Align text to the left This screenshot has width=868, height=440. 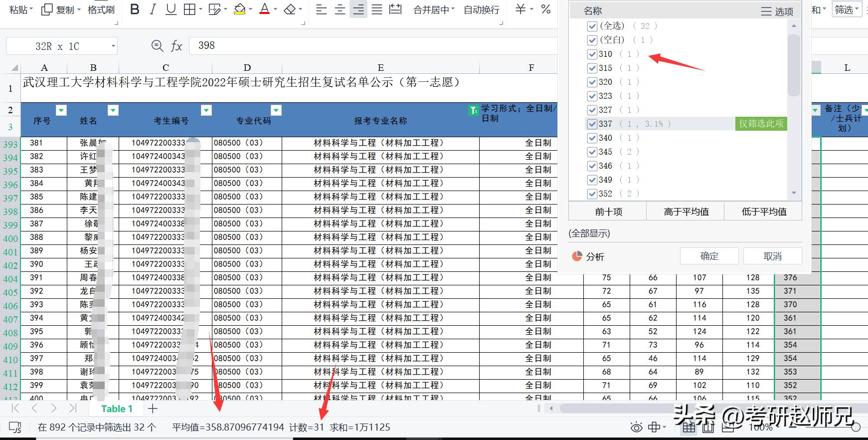[322, 9]
